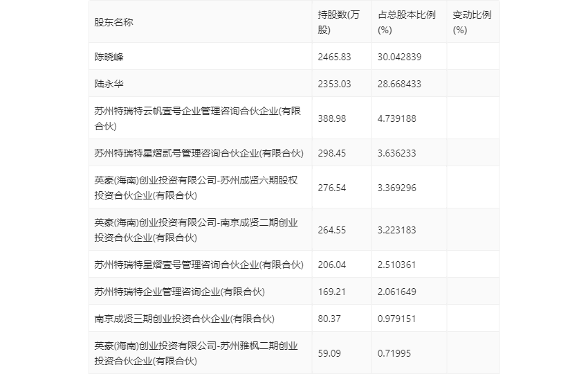Click percentage value 3.223183

tap(397, 230)
